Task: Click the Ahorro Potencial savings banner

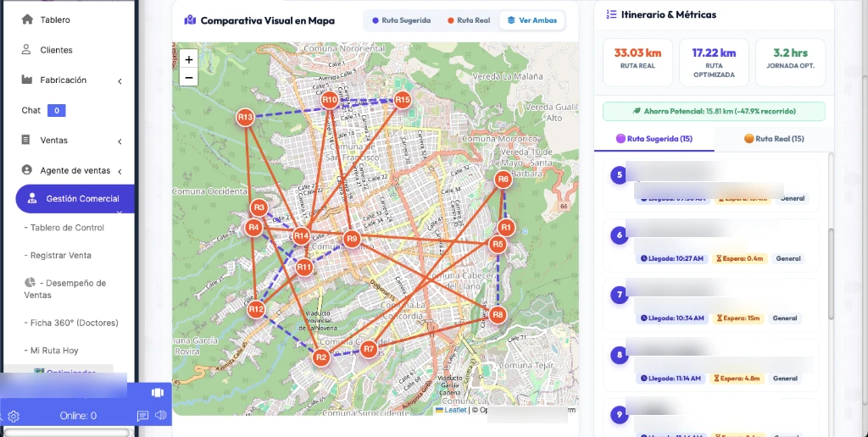Action: (x=714, y=111)
